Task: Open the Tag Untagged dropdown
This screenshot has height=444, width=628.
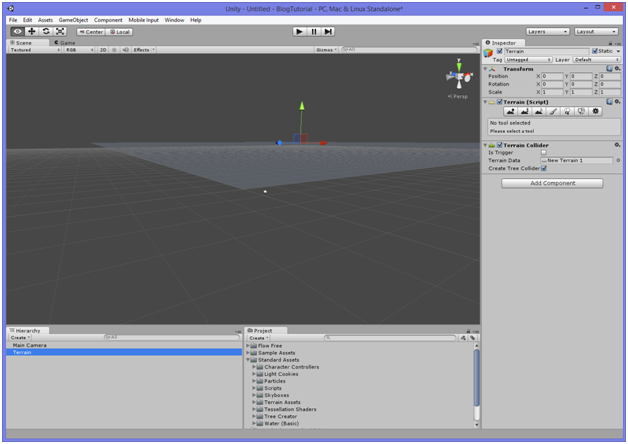Action: point(528,59)
